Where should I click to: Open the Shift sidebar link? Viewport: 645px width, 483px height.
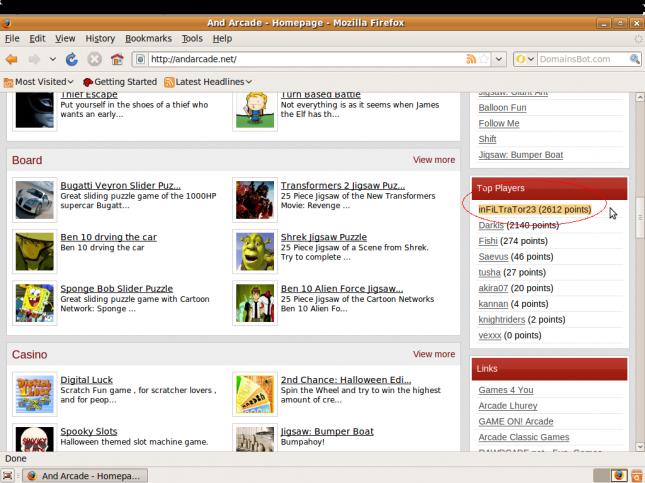[x=487, y=139]
